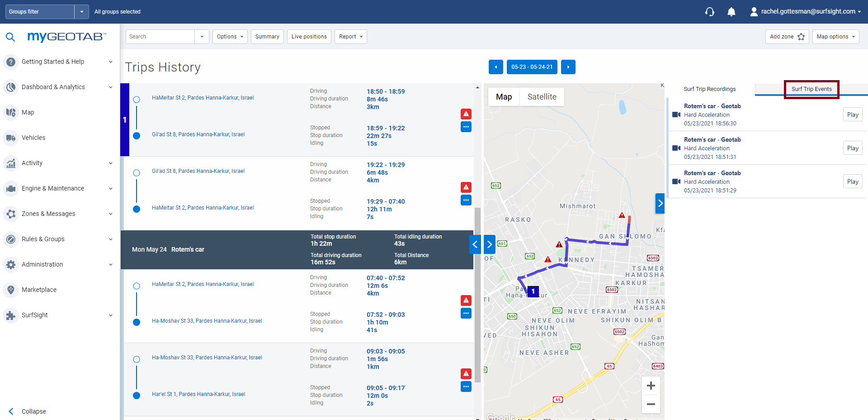Open more options for 18:50 trip
868x420 pixels.
466,127
